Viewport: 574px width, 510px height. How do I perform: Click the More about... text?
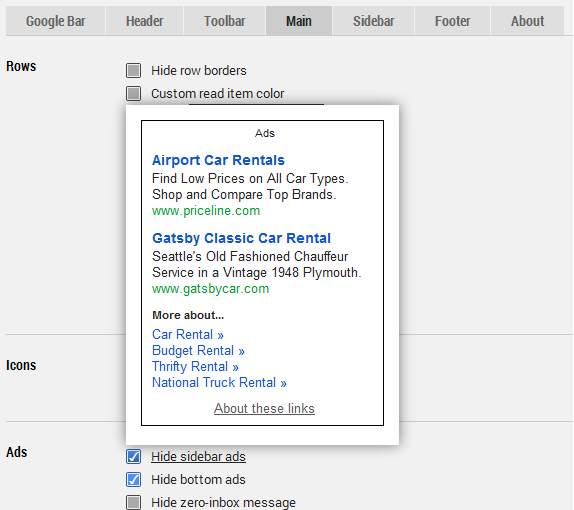[x=188, y=315]
